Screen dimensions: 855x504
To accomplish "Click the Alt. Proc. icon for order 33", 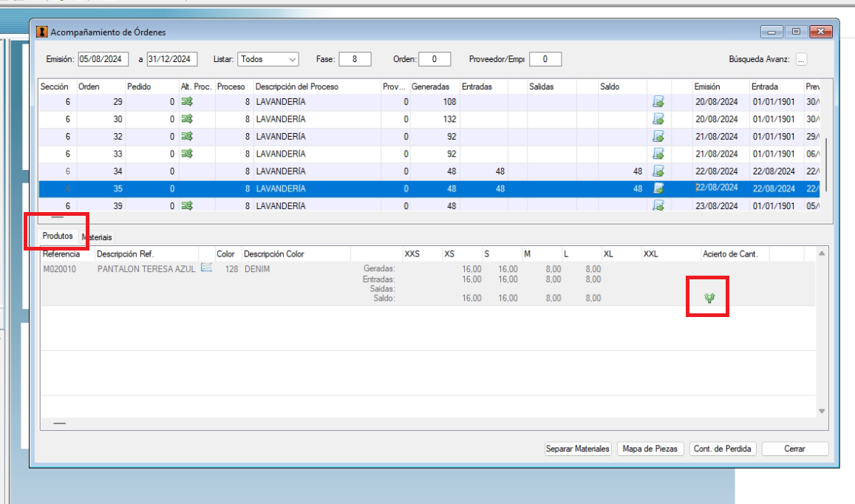I will point(187,154).
